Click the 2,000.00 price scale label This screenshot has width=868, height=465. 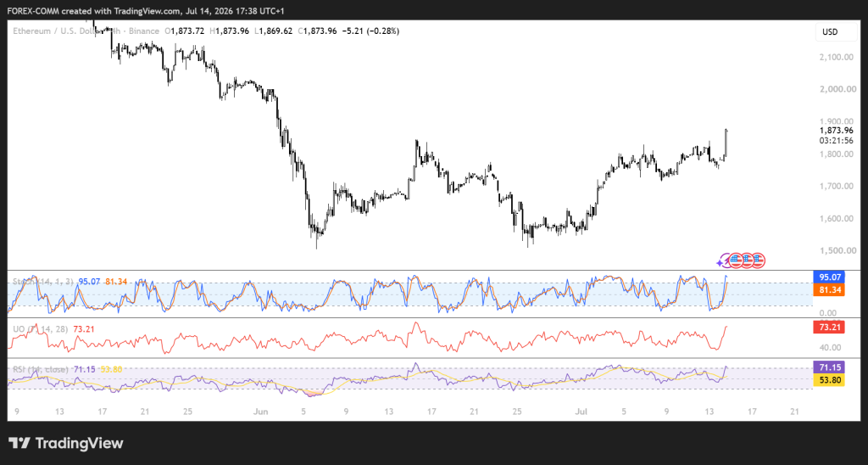click(836, 89)
